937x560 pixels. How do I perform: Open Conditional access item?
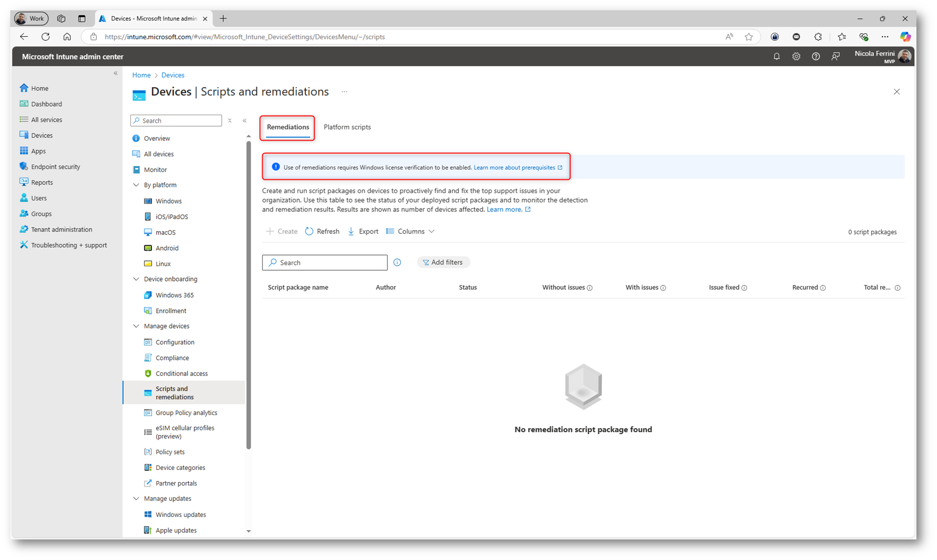(181, 373)
